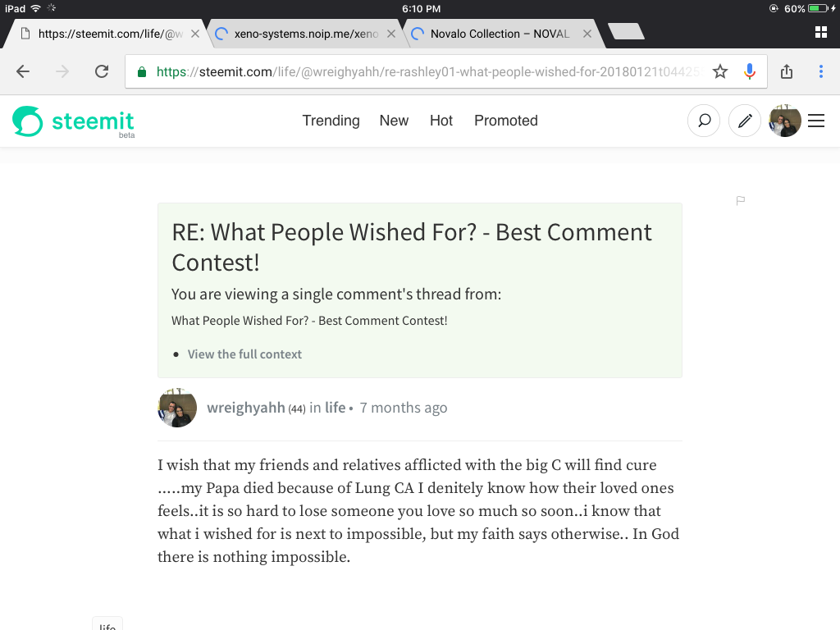Image resolution: width=840 pixels, height=630 pixels.
Task: Navigate back with the back arrow
Action: click(23, 71)
